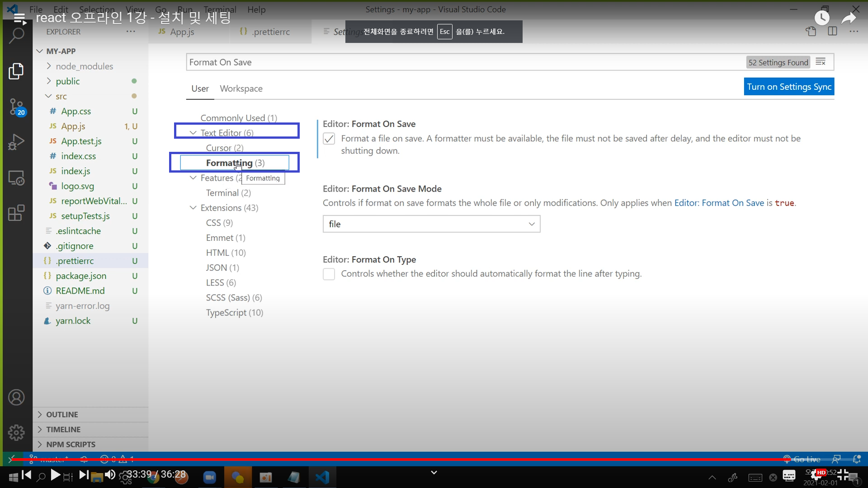The height and width of the screenshot is (488, 868).
Task: Click the VS Code icon in the taskbar
Action: pos(322,477)
